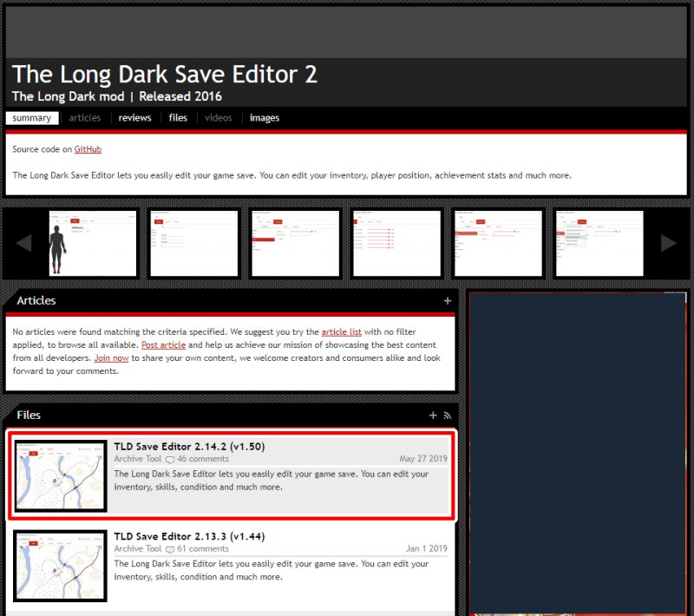Image resolution: width=694 pixels, height=616 pixels.
Task: Go to the videos tab
Action: pyautogui.click(x=219, y=118)
